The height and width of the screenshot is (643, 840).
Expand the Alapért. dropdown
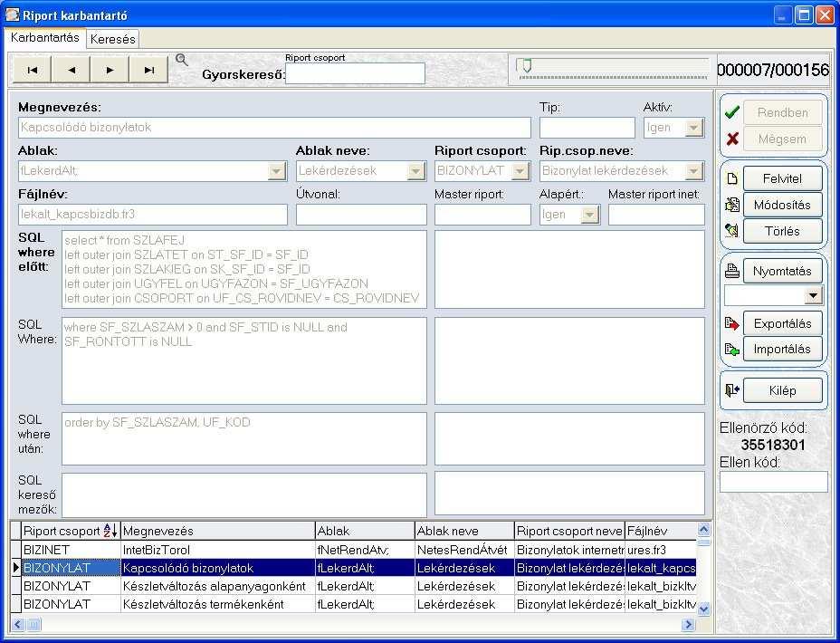pos(590,215)
